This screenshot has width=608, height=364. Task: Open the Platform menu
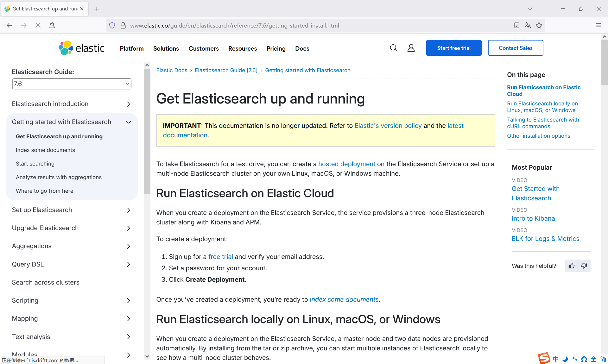click(x=132, y=48)
